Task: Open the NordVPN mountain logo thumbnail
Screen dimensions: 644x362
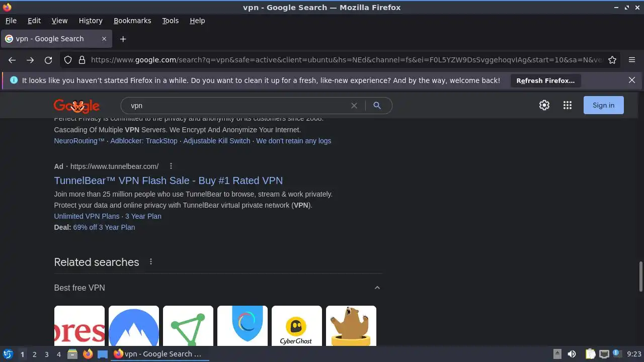Action: [x=134, y=325]
